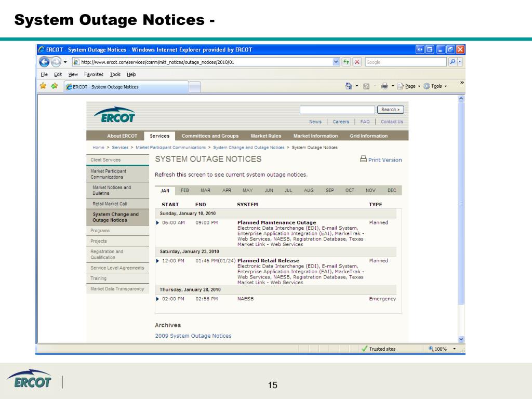This screenshot has width=532, height=399.
Task: Expand the 02:00 PM NAESB outage row
Action: point(157,299)
